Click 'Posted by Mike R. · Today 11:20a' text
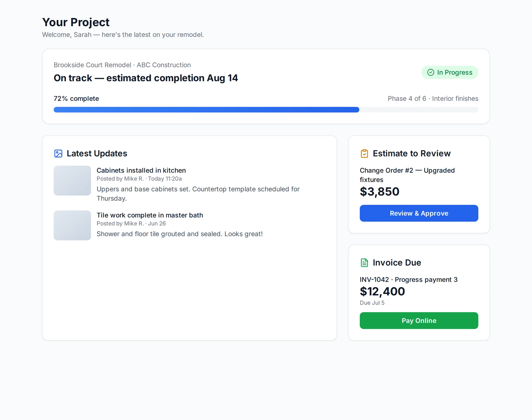The image size is (532, 420). tap(139, 179)
